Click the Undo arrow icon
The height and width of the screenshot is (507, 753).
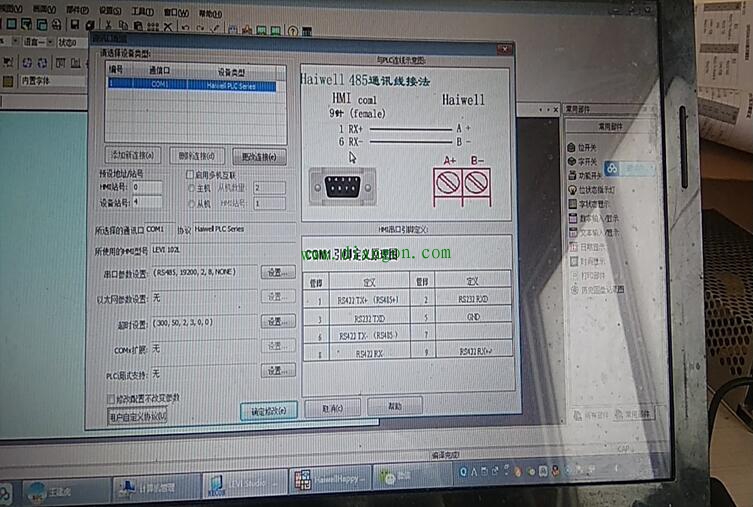[186, 28]
